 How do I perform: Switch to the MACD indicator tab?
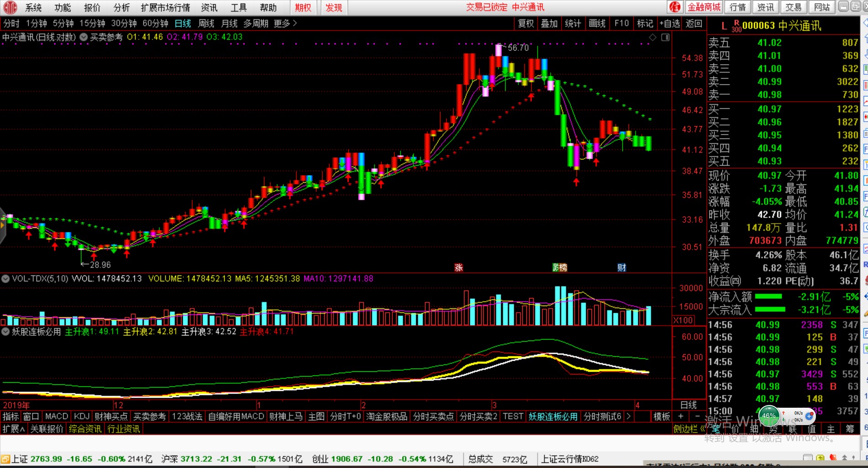click(57, 416)
